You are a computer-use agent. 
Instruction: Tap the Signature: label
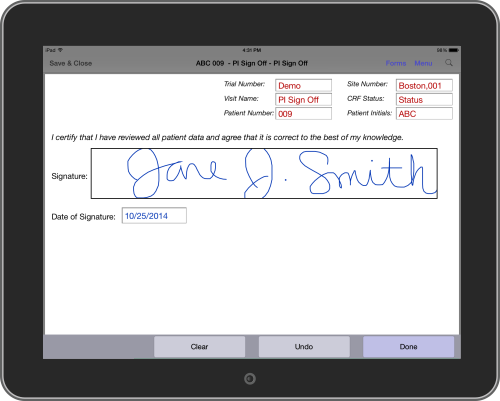69,176
